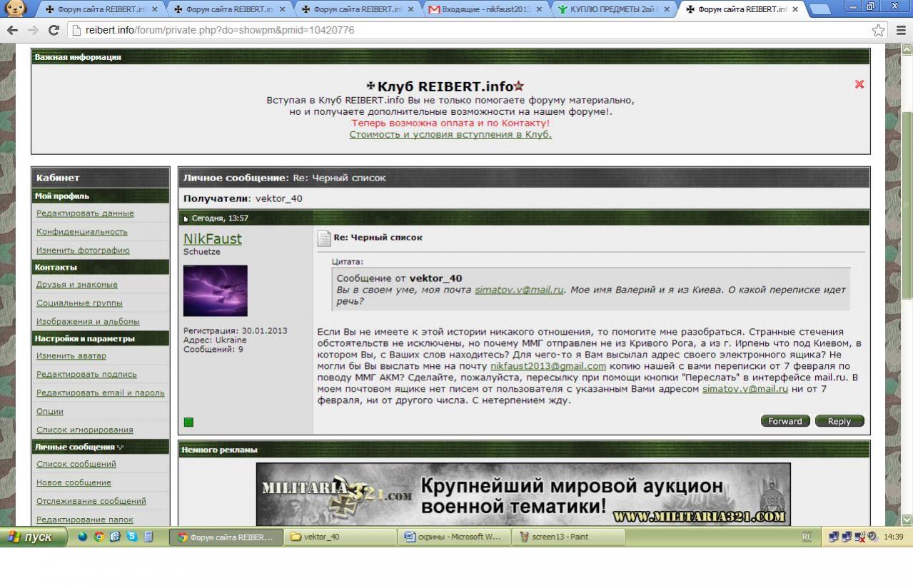The height and width of the screenshot is (588, 913).
Task: Launch Skype from the quick launch bar
Action: click(132, 537)
